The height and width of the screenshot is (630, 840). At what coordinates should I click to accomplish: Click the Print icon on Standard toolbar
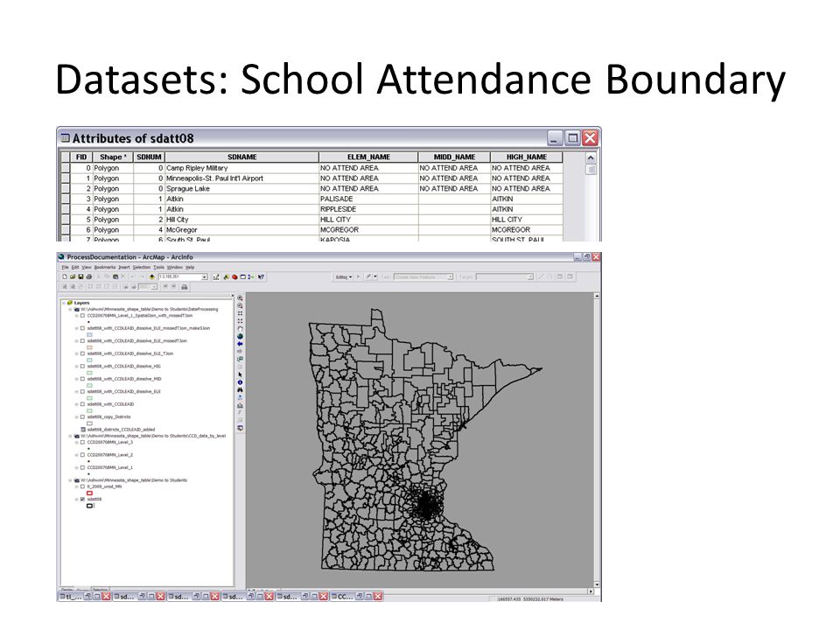pos(89,277)
